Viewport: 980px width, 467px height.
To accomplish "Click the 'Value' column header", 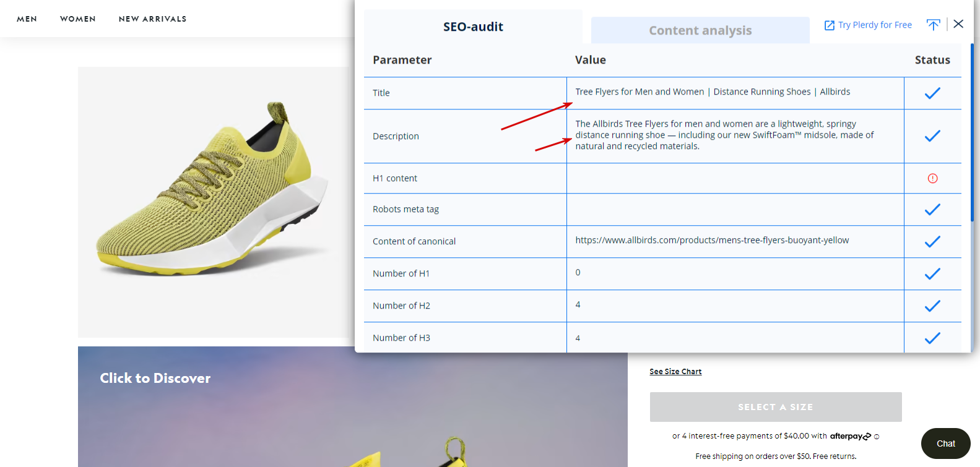I will tap(590, 60).
